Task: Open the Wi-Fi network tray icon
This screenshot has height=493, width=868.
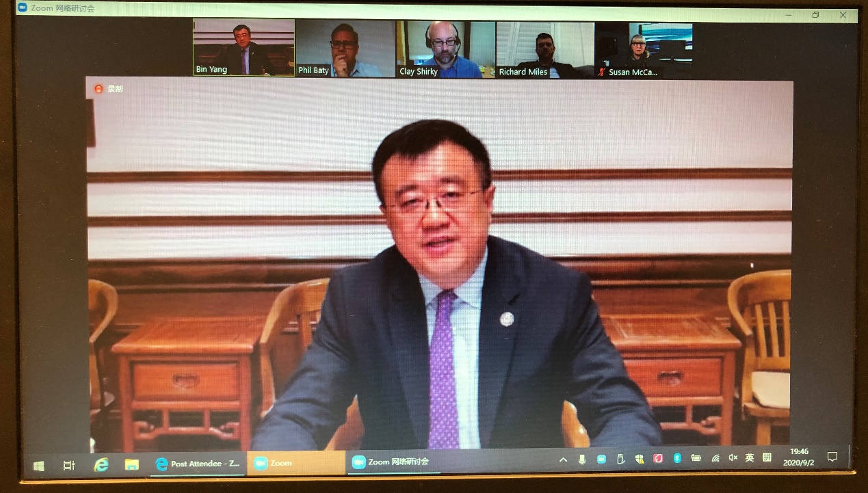Action: [x=715, y=458]
